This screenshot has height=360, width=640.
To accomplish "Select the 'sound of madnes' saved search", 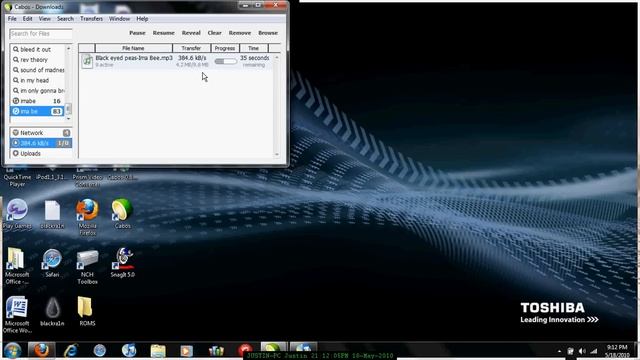I will pos(38,70).
